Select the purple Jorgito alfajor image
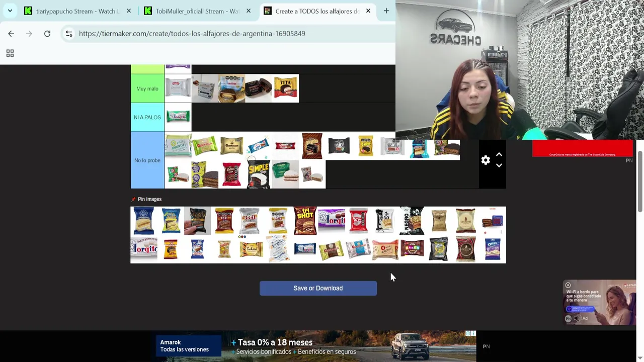 (x=332, y=221)
